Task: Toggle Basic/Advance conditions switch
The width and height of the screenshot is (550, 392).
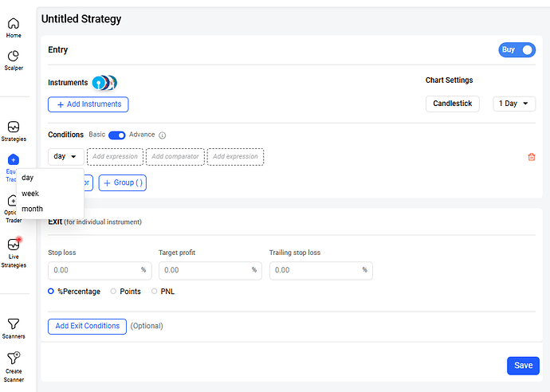Action: [117, 135]
